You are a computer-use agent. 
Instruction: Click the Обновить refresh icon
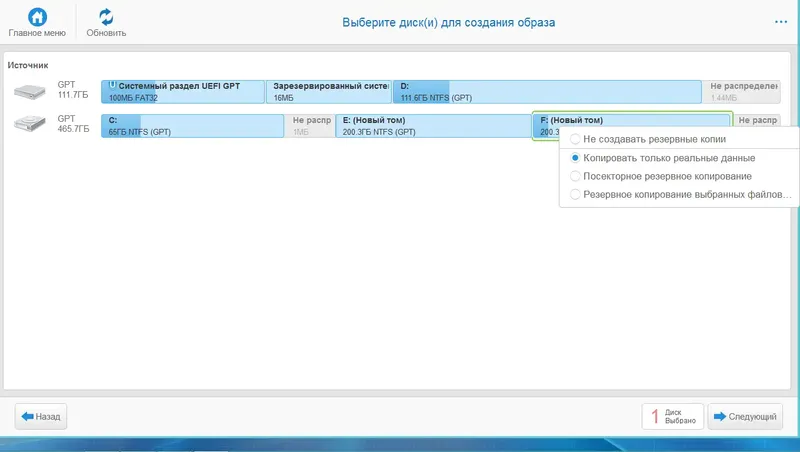coord(106,17)
